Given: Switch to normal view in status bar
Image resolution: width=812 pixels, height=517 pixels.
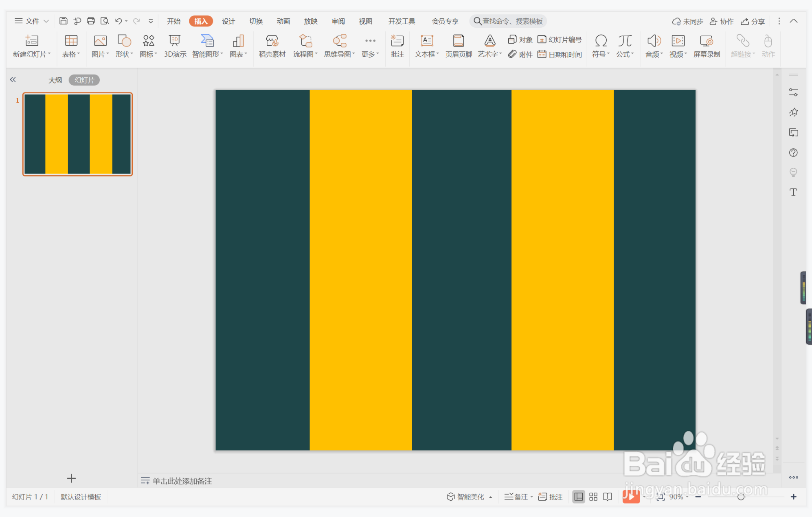Looking at the screenshot, I should [x=578, y=497].
